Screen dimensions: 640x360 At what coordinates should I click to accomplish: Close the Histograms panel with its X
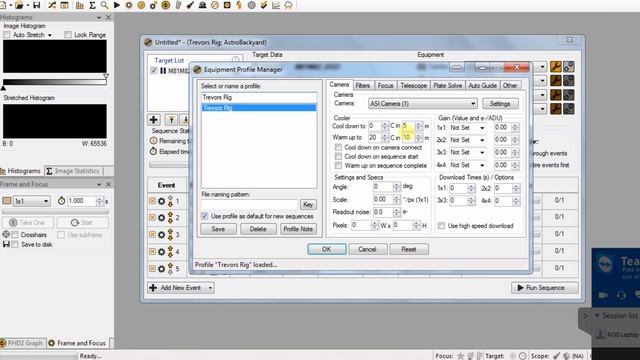coord(108,18)
